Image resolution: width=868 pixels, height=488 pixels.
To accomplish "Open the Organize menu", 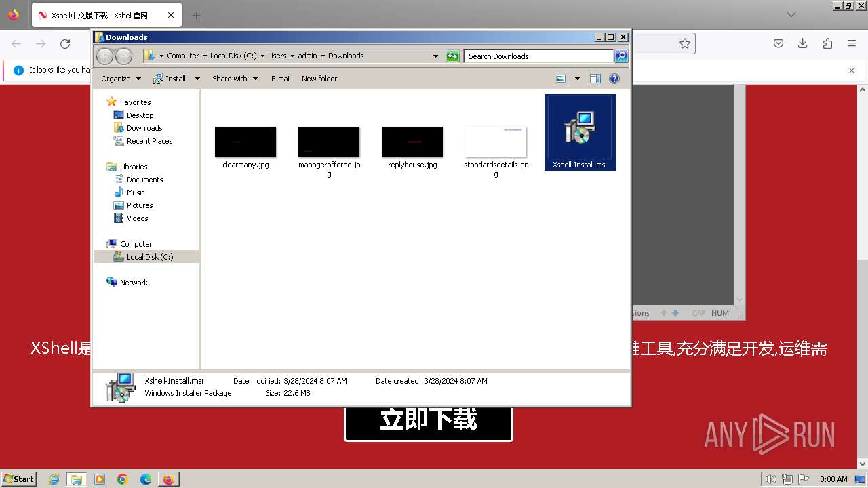I will [x=121, y=79].
